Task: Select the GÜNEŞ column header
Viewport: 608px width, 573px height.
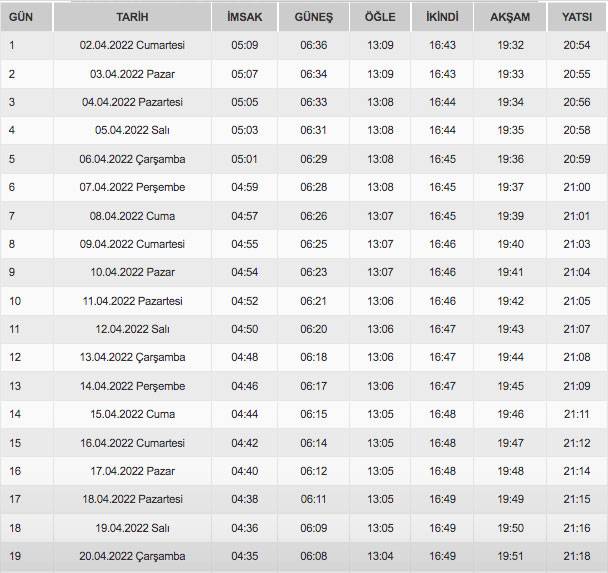Action: tap(313, 17)
